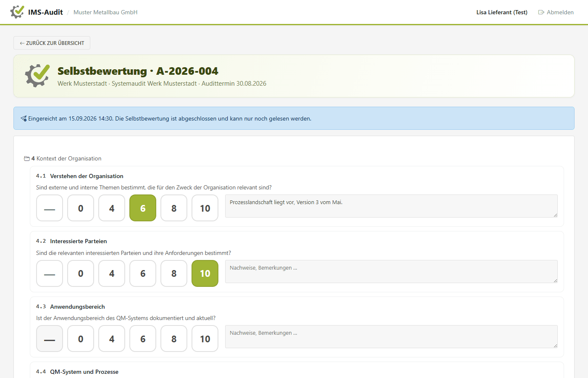Select rating 10 for 4.1 Verstehen der Organisation
The height and width of the screenshot is (378, 588).
[205, 208]
